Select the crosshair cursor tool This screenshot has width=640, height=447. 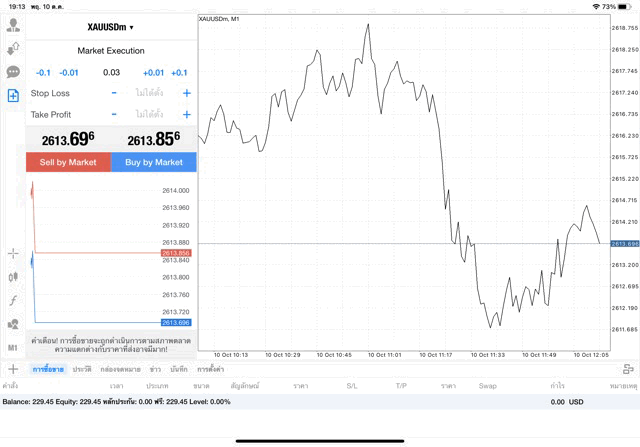(x=13, y=254)
